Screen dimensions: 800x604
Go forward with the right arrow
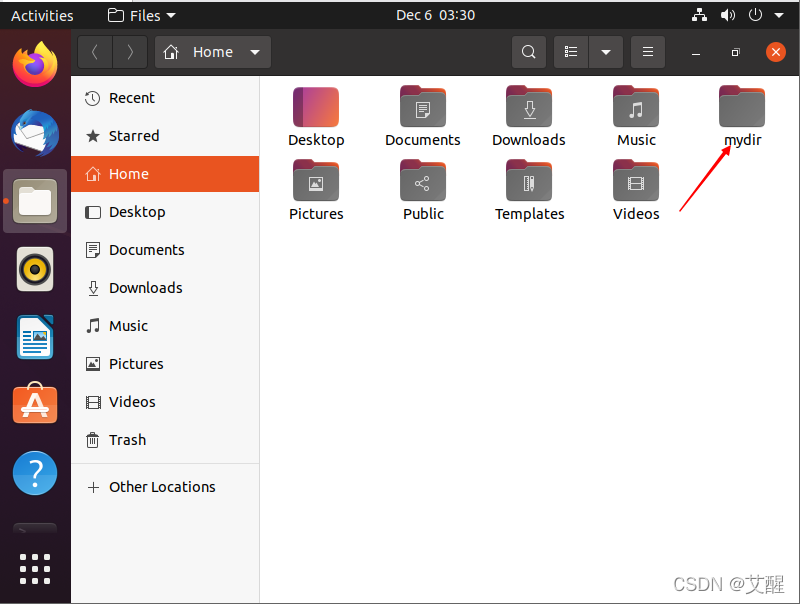(130, 52)
